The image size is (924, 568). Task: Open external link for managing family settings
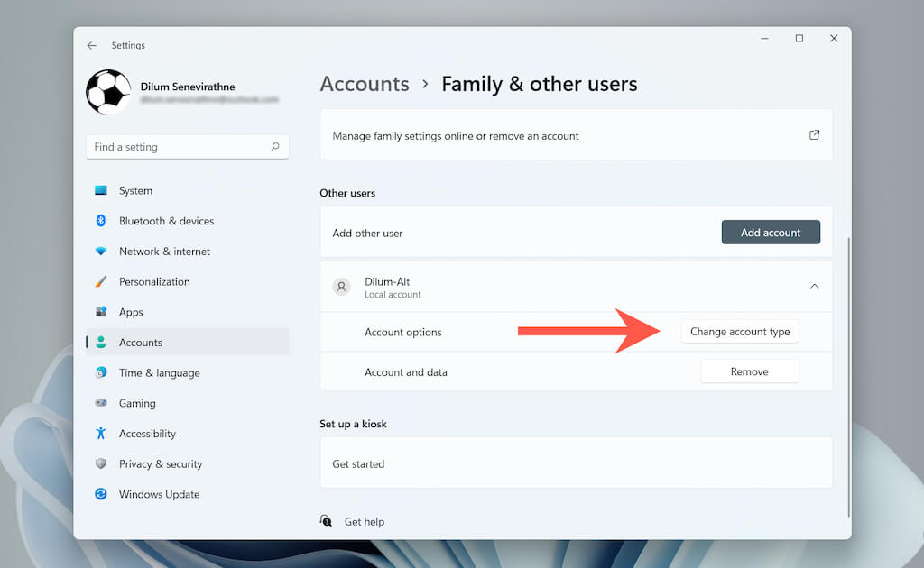[814, 135]
